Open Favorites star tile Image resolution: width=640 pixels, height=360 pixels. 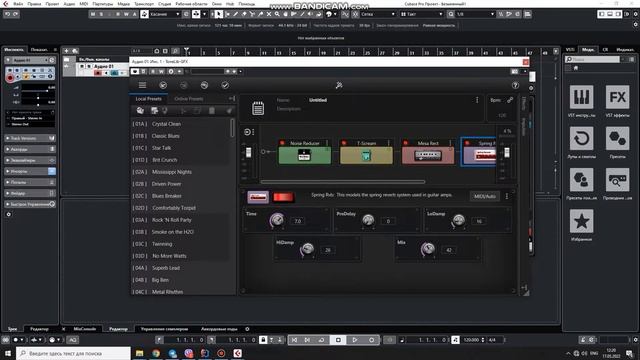[x=582, y=221]
